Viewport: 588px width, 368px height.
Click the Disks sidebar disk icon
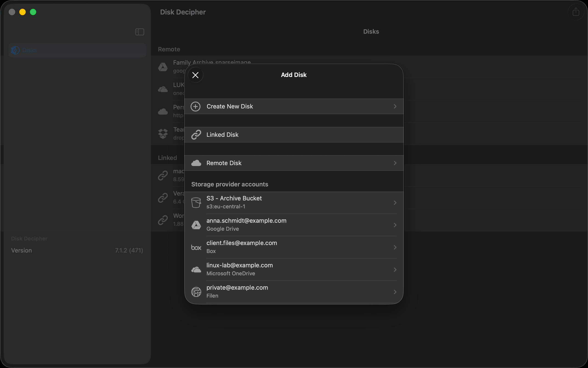[15, 50]
